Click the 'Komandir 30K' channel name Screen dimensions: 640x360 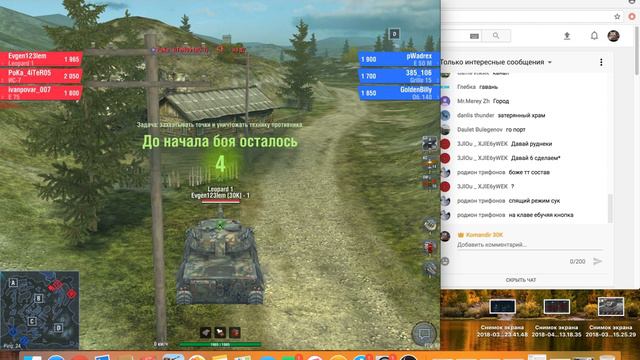coord(484,235)
